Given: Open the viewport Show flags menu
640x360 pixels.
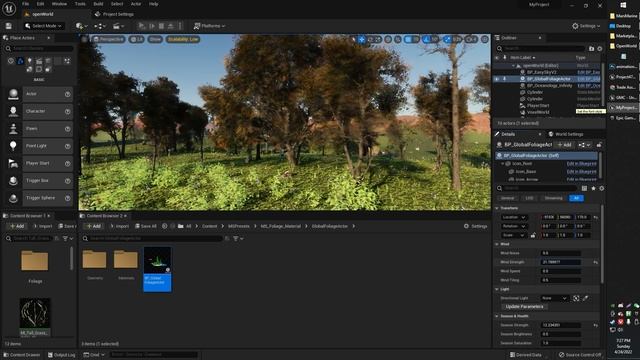Looking at the screenshot, I should 155,39.
